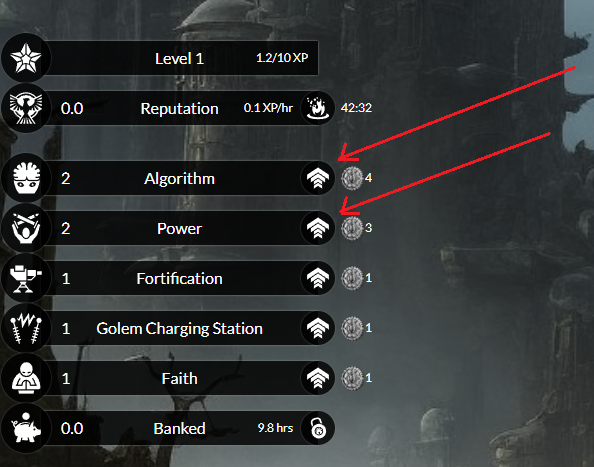Click the coin cost next to Power
Image resolution: width=594 pixels, height=467 pixels.
[x=356, y=228]
